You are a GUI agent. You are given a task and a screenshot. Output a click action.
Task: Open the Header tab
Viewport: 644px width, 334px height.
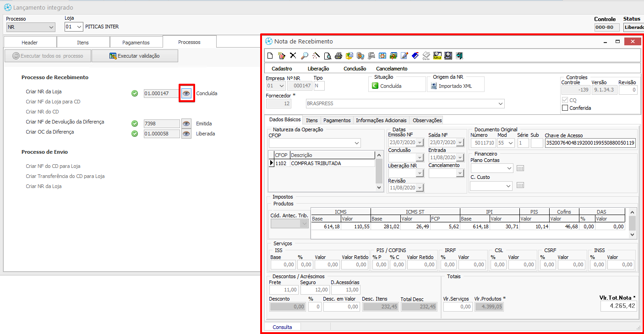point(30,43)
